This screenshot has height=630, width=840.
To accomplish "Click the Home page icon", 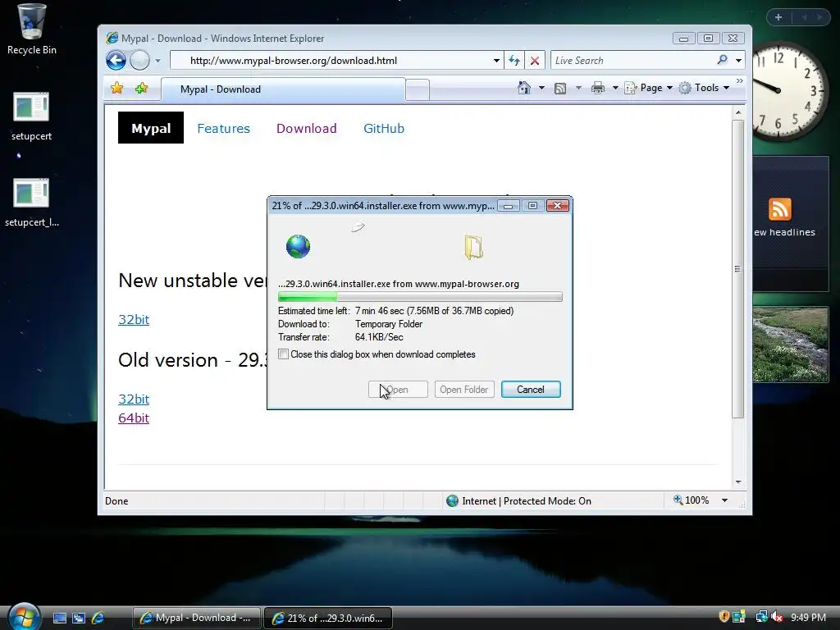I will point(524,88).
